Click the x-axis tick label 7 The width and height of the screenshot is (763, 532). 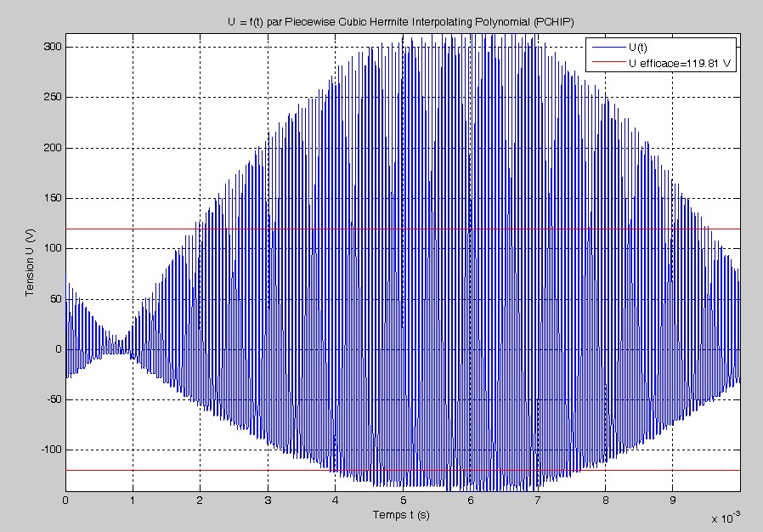point(538,501)
